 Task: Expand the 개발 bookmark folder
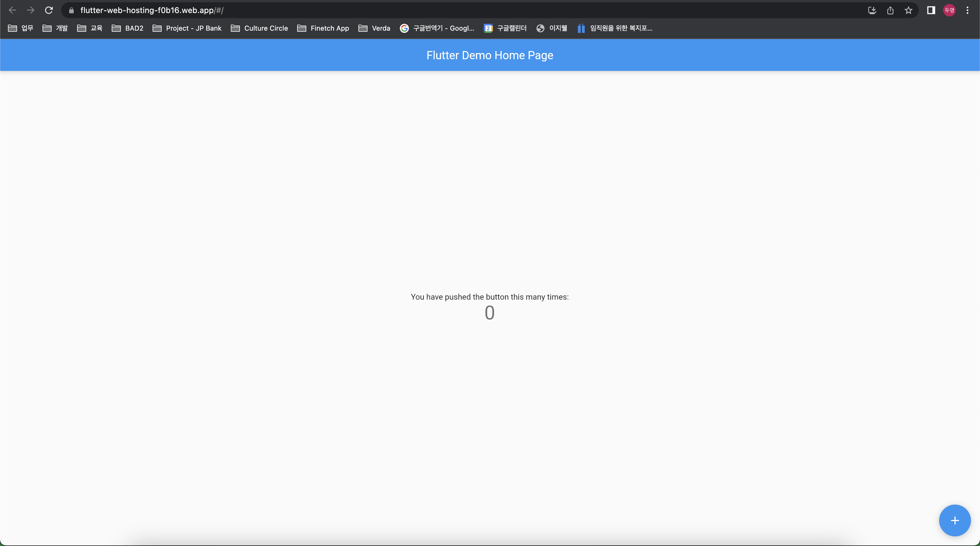click(55, 28)
